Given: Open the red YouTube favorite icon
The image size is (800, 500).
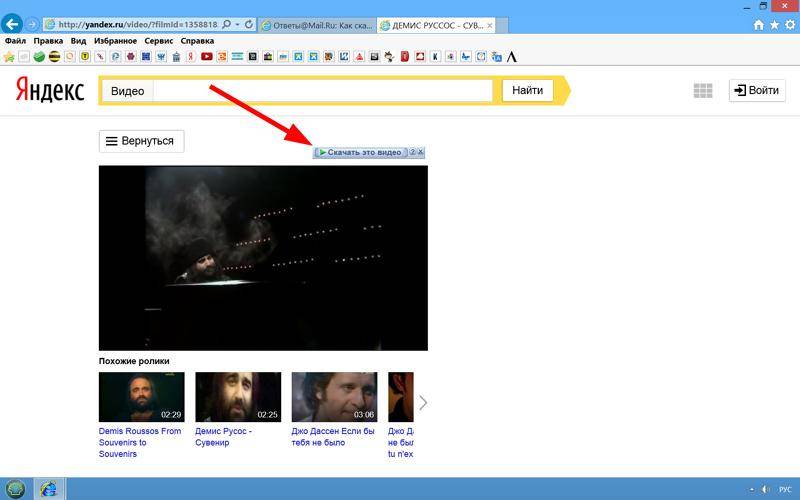Looking at the screenshot, I should [x=207, y=57].
